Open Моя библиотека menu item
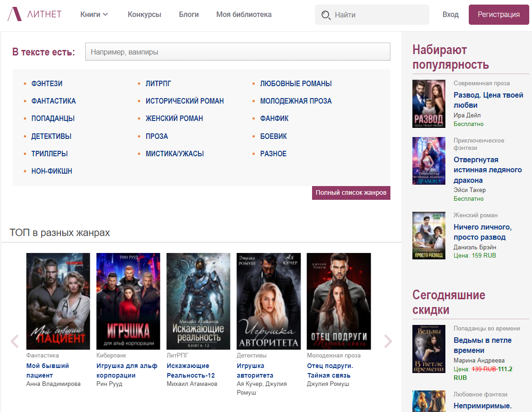This screenshot has height=412, width=532. (244, 14)
